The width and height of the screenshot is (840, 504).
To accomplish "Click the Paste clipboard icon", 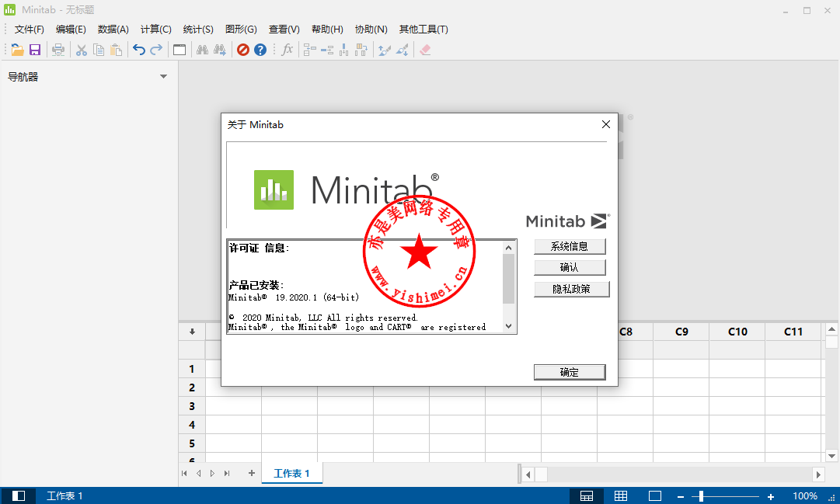I will pyautogui.click(x=116, y=50).
